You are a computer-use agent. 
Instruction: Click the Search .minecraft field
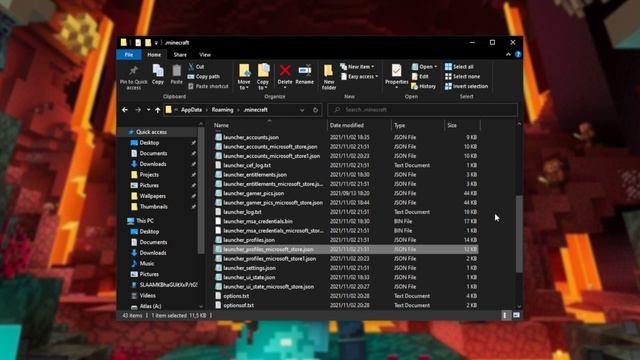(x=422, y=110)
